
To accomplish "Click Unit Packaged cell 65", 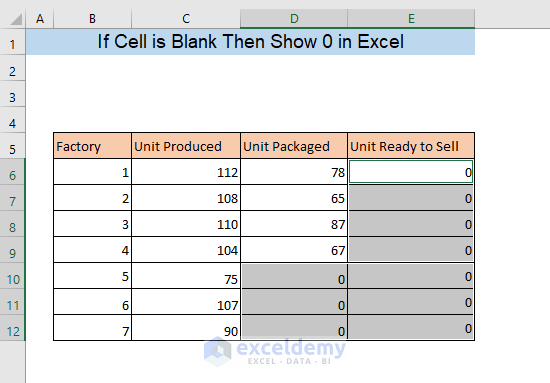I will pyautogui.click(x=294, y=198).
